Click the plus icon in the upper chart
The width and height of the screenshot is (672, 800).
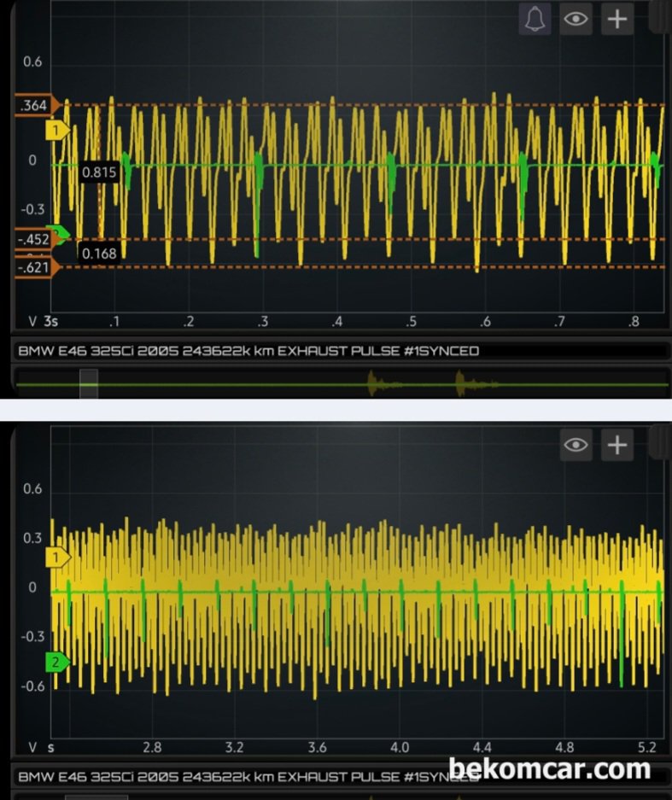point(616,19)
